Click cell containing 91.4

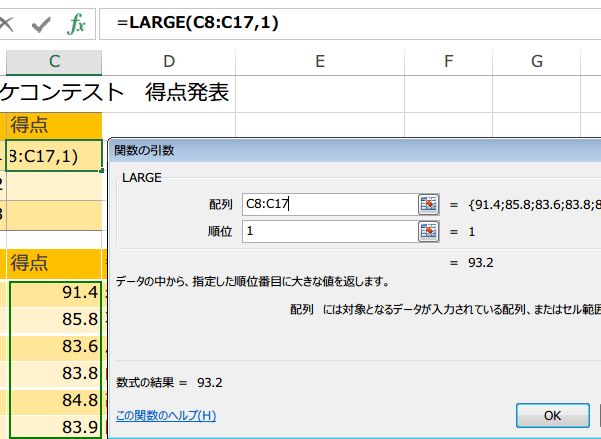click(x=55, y=293)
